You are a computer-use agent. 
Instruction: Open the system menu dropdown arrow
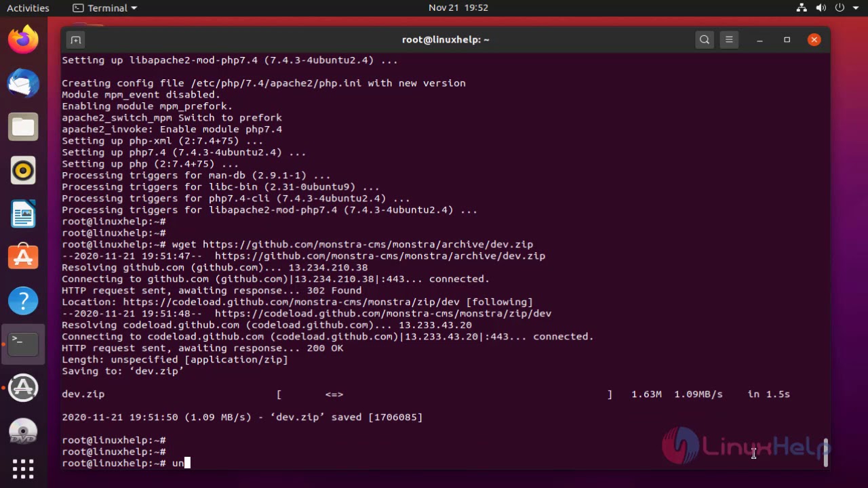(x=854, y=8)
